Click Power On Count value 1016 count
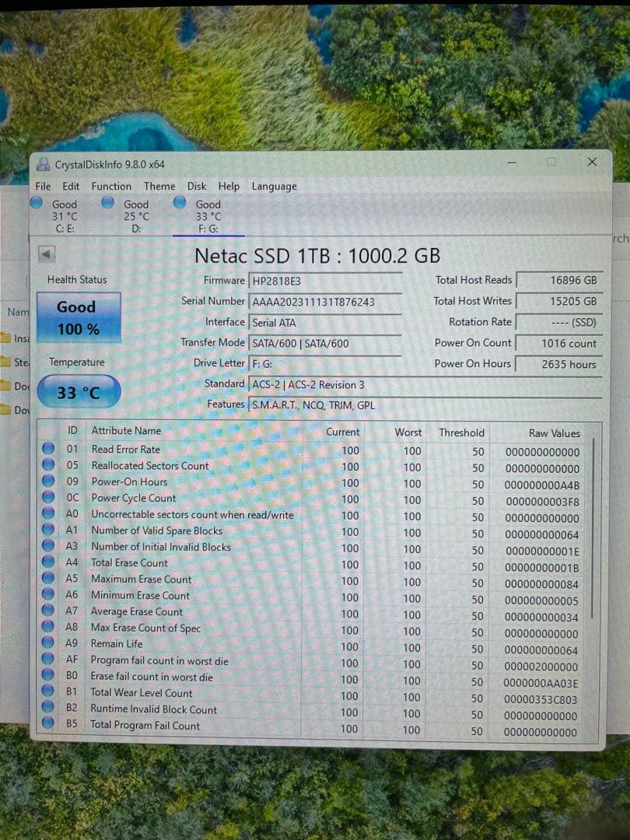The image size is (630, 840). pyautogui.click(x=559, y=344)
